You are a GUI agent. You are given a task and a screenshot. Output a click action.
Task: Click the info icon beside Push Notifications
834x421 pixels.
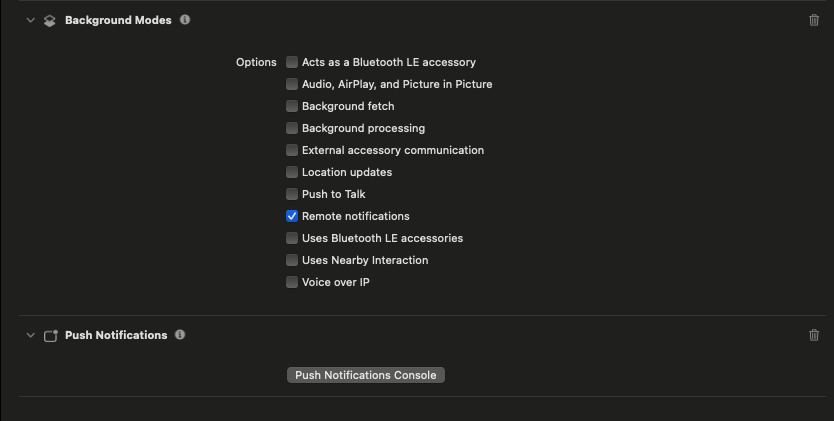pyautogui.click(x=180, y=335)
